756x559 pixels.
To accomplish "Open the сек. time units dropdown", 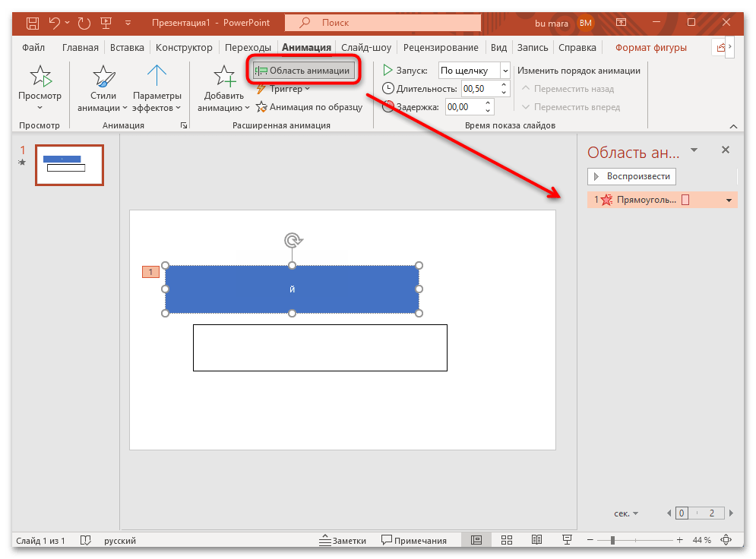I will point(625,513).
